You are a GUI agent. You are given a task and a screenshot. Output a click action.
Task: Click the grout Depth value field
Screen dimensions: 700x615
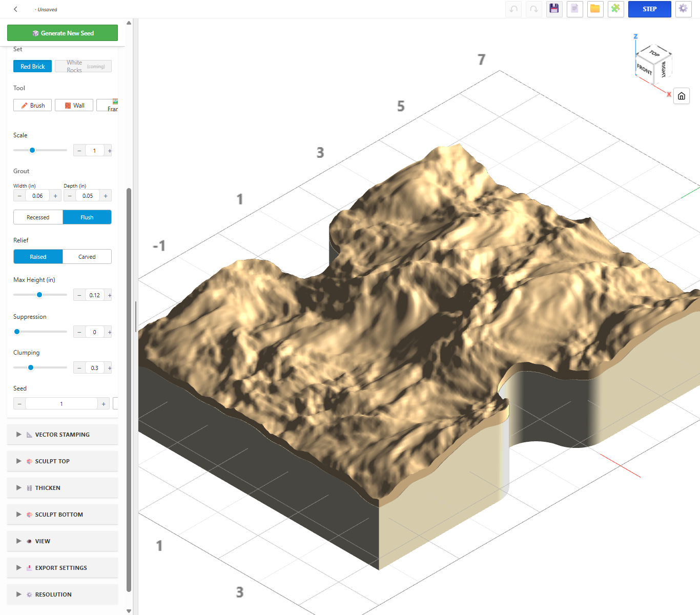[x=88, y=196]
